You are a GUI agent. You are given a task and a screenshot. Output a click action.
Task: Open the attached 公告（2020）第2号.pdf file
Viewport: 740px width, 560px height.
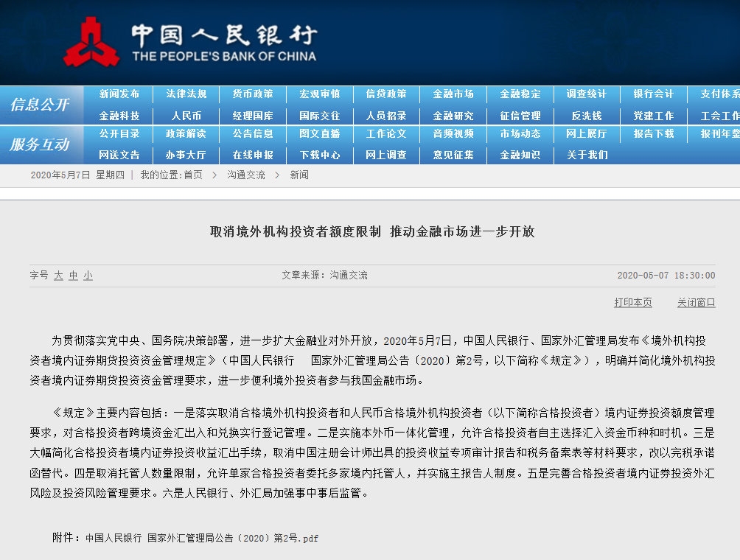pyautogui.click(x=202, y=538)
